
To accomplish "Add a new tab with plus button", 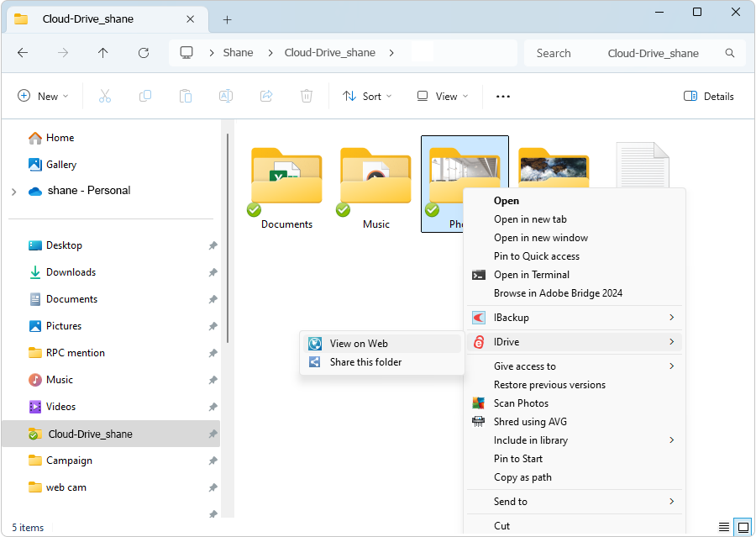I will [x=227, y=19].
